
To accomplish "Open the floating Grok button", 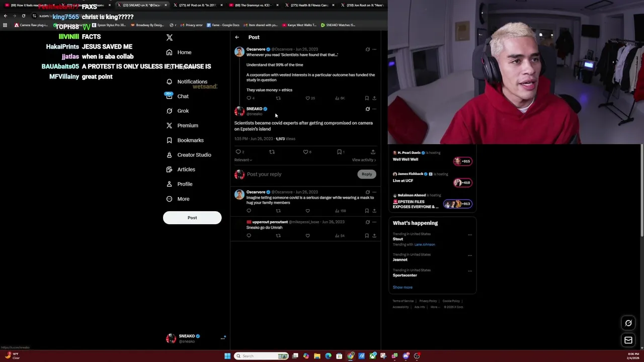I will tap(628, 323).
